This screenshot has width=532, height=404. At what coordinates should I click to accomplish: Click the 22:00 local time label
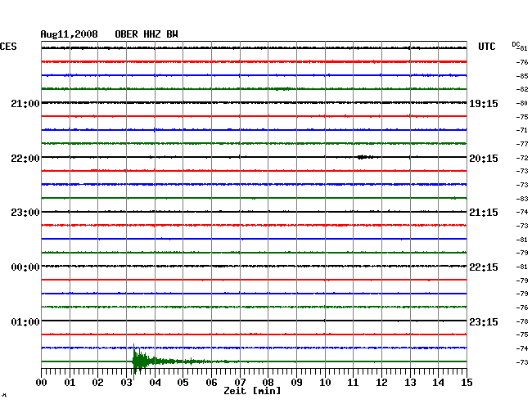(25, 159)
